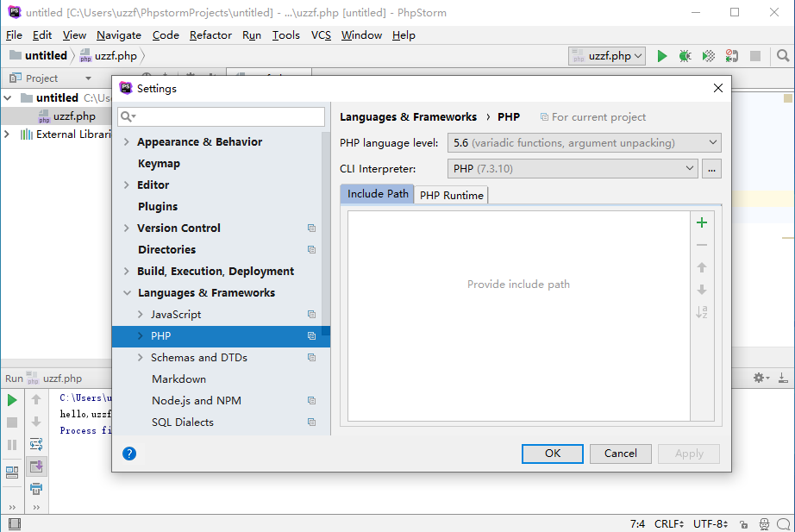
Task: Open File menu
Action: (x=14, y=35)
